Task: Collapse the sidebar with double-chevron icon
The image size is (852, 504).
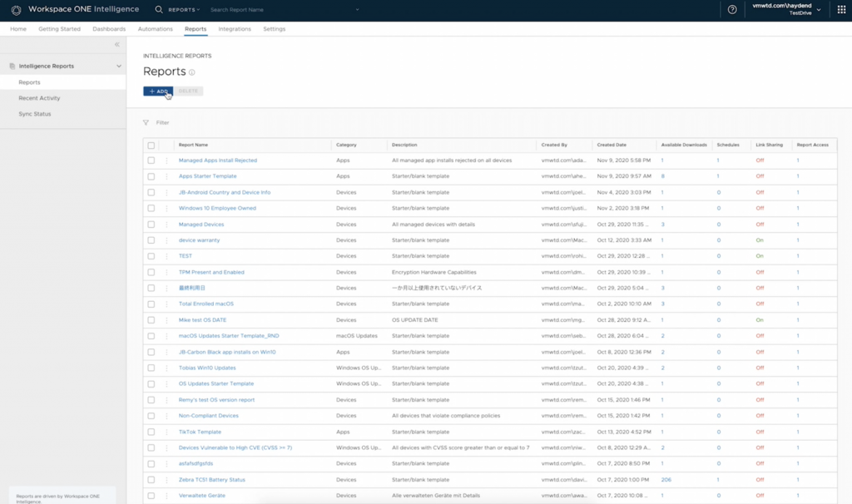Action: tap(117, 44)
